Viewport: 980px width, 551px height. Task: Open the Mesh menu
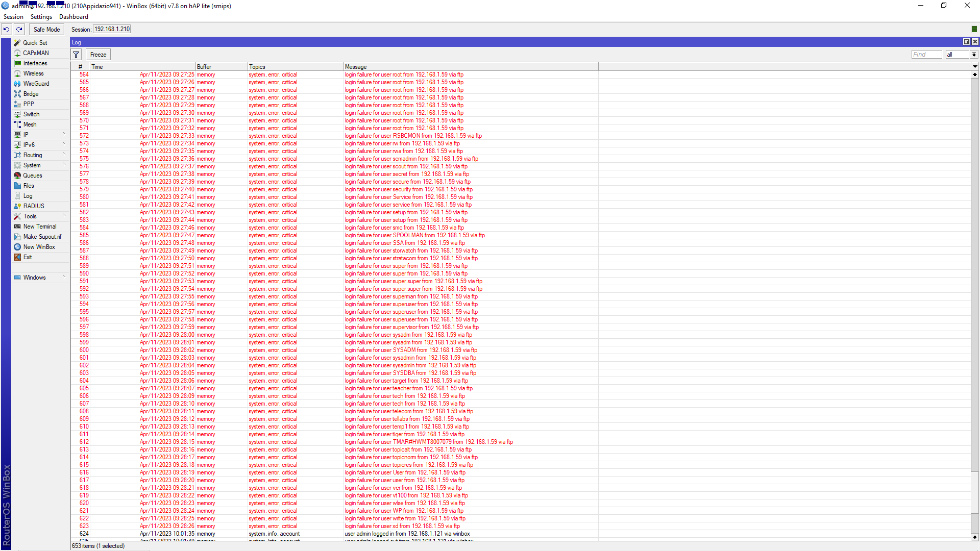click(29, 124)
